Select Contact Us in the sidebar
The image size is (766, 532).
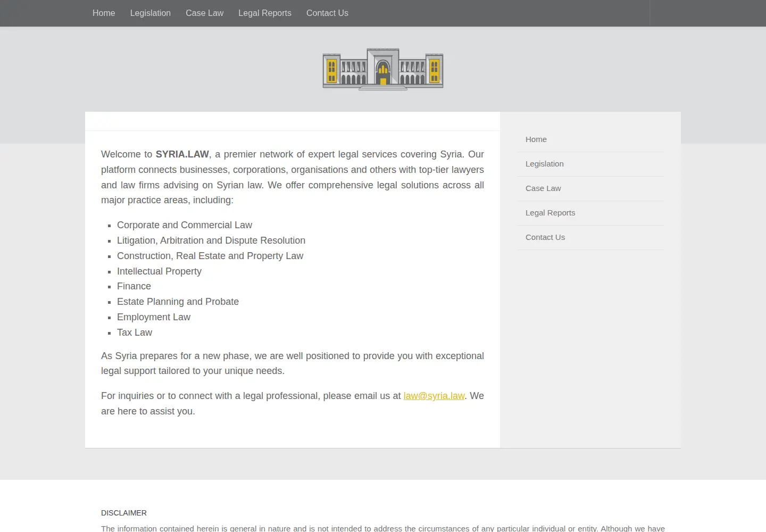(545, 237)
